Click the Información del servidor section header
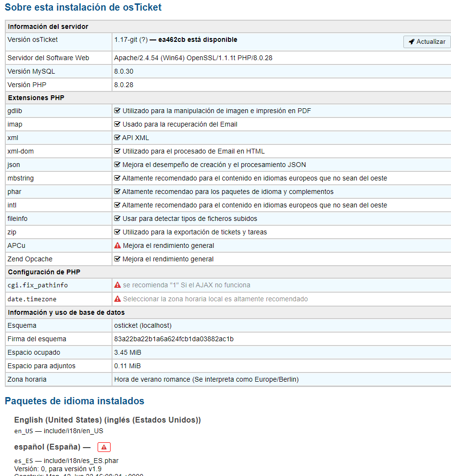Image resolution: width=451 pixels, height=476 pixels. click(x=48, y=26)
